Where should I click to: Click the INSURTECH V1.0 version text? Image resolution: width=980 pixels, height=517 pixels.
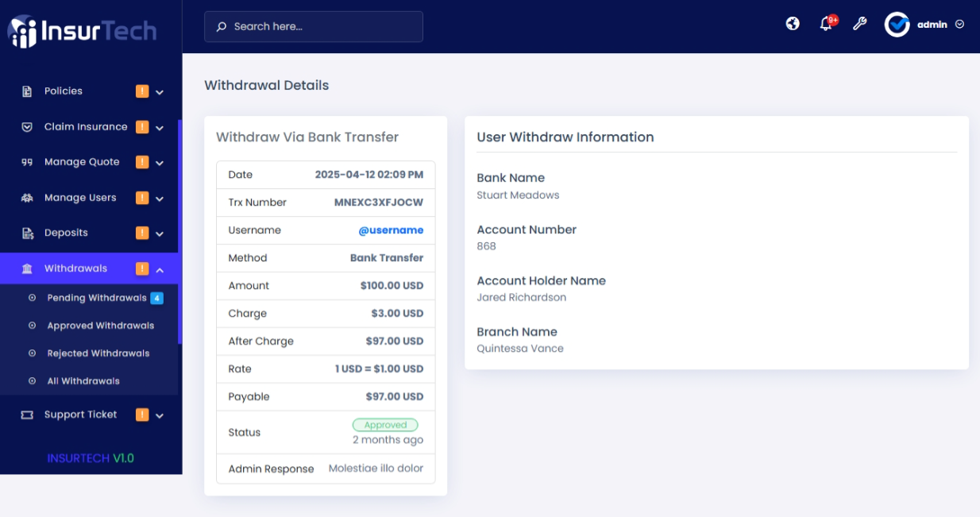[x=91, y=458]
